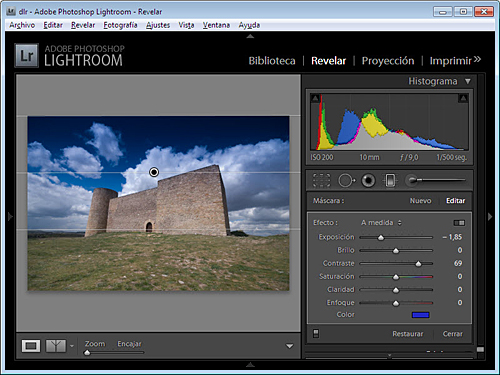The width and height of the screenshot is (500, 375).
Task: Toggle highlight clipping indicator in histogram
Action: coord(463,98)
